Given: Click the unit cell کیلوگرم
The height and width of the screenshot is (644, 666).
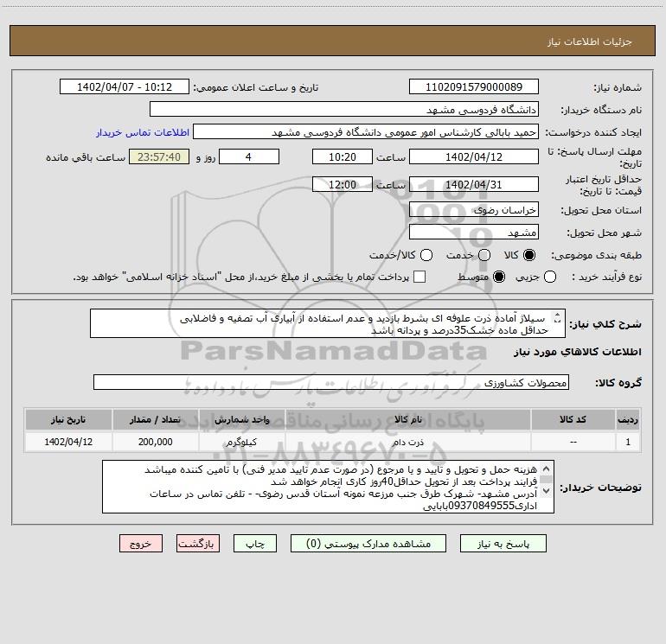Looking at the screenshot, I should click(x=241, y=442).
